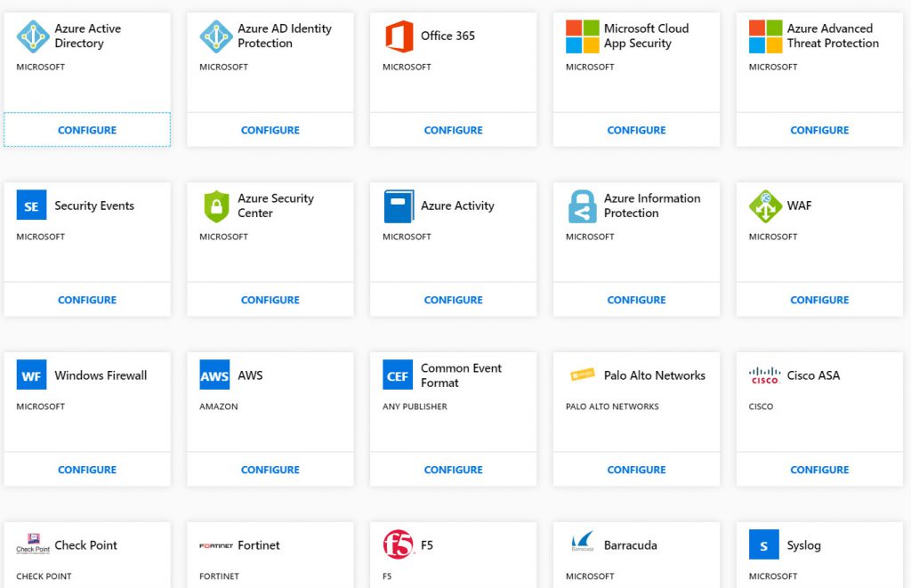
Task: Click the AWS logo icon
Action: tap(214, 375)
